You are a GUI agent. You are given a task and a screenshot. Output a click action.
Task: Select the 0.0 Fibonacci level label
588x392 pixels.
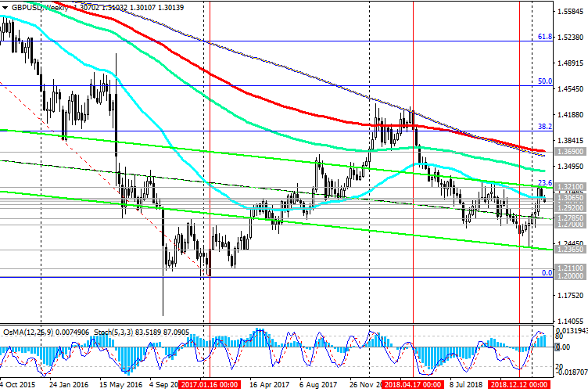(547, 273)
